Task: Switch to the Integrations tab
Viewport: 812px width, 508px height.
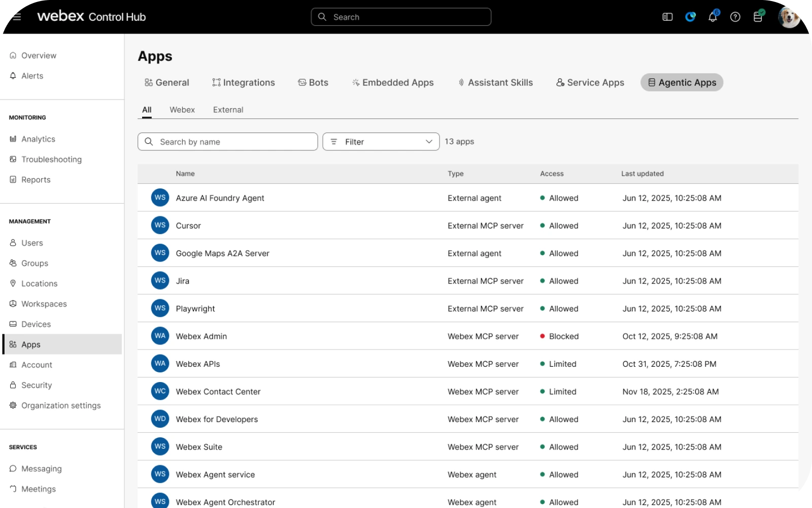Action: pyautogui.click(x=243, y=82)
